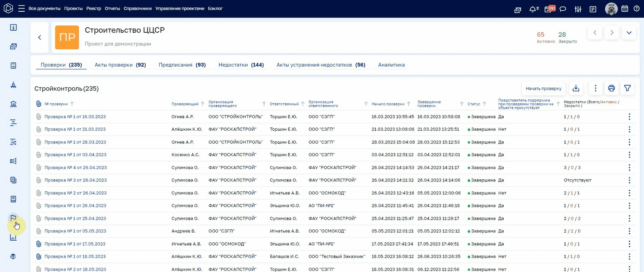This screenshot has height=272, width=644.
Task: Toggle the hamburger menu in top bar
Action: point(21,8)
